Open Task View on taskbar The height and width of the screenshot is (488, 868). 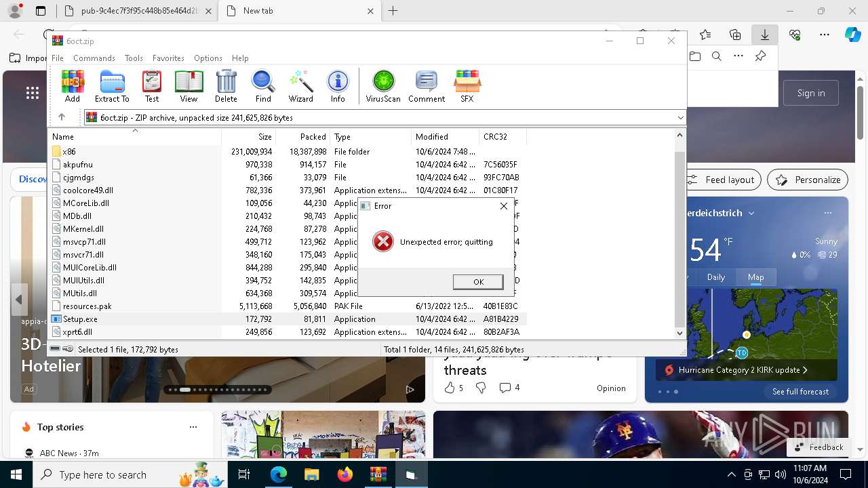(245, 474)
